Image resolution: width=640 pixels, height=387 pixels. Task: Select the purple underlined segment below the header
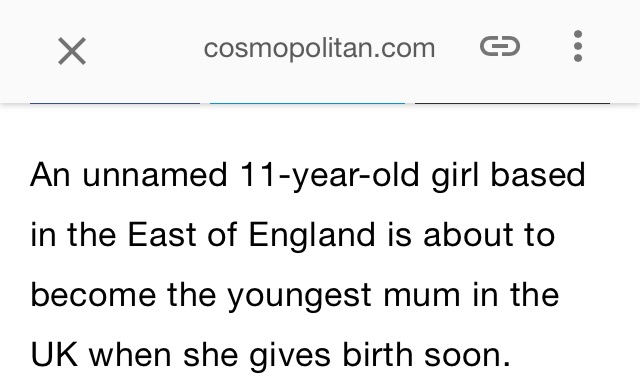115,103
